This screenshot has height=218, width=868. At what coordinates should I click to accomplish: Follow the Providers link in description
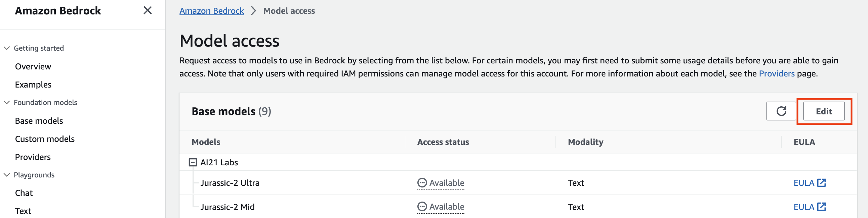776,73
